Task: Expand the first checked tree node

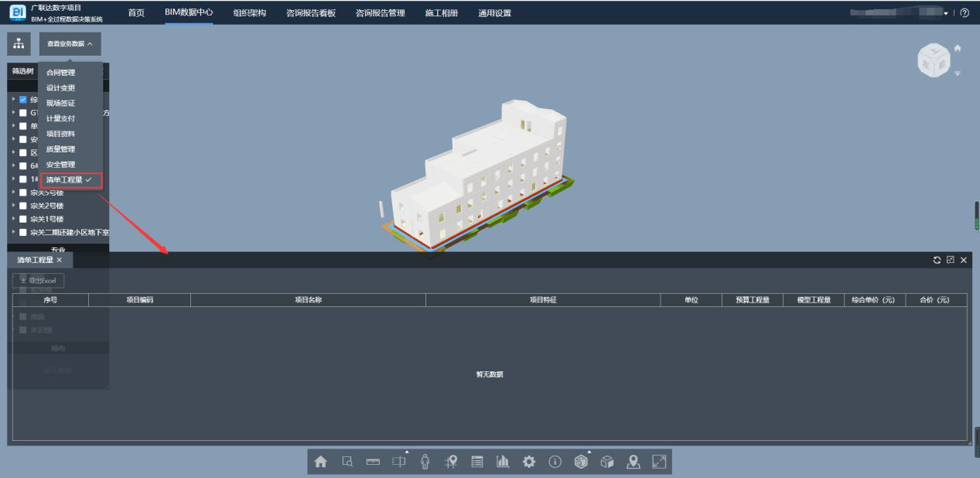Action: point(13,100)
